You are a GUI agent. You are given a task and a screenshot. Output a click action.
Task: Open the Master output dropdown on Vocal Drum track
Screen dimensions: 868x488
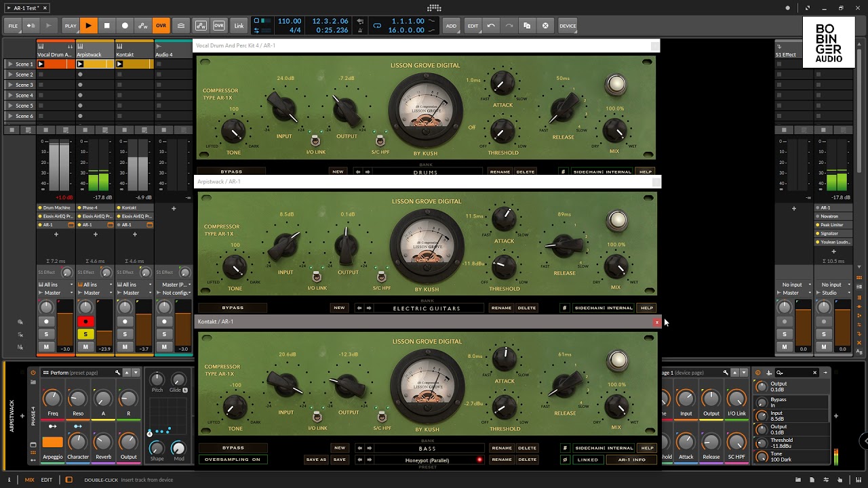tap(56, 293)
